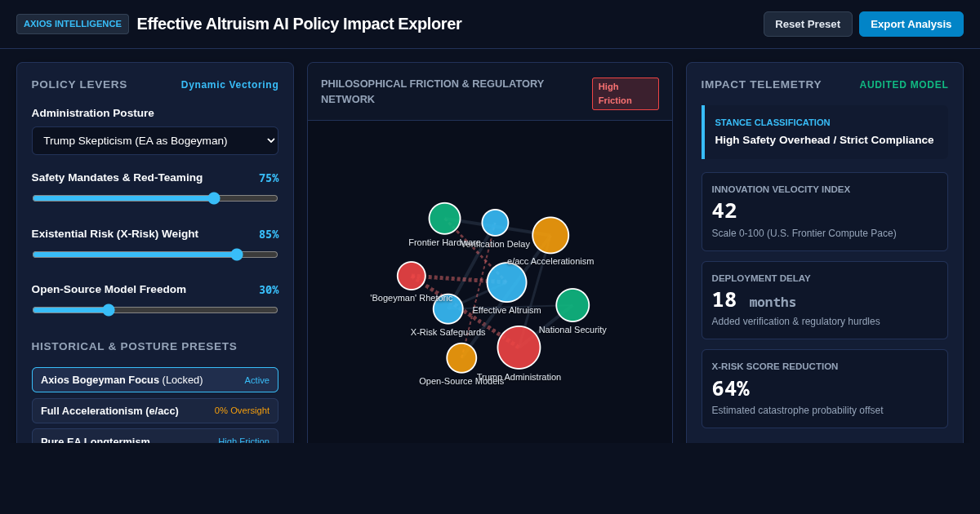Adjust the Safety Mandates & Red-Teaming slider

point(155,198)
